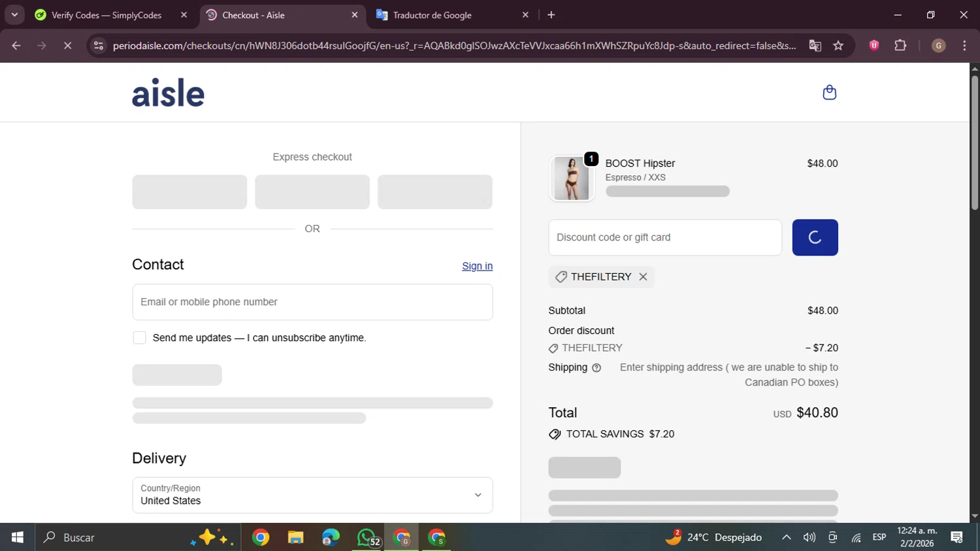The height and width of the screenshot is (551, 980).
Task: Focus the email or mobile phone number field
Action: pos(312,302)
